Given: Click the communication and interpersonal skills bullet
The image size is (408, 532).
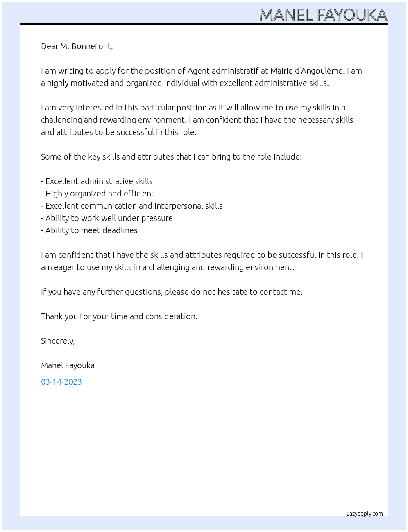Looking at the screenshot, I should click(132, 206).
